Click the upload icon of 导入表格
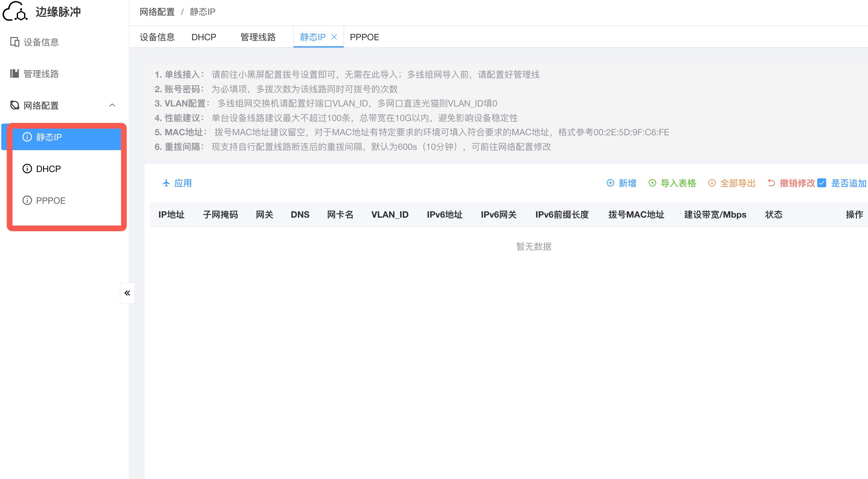This screenshot has width=868, height=479. (652, 183)
